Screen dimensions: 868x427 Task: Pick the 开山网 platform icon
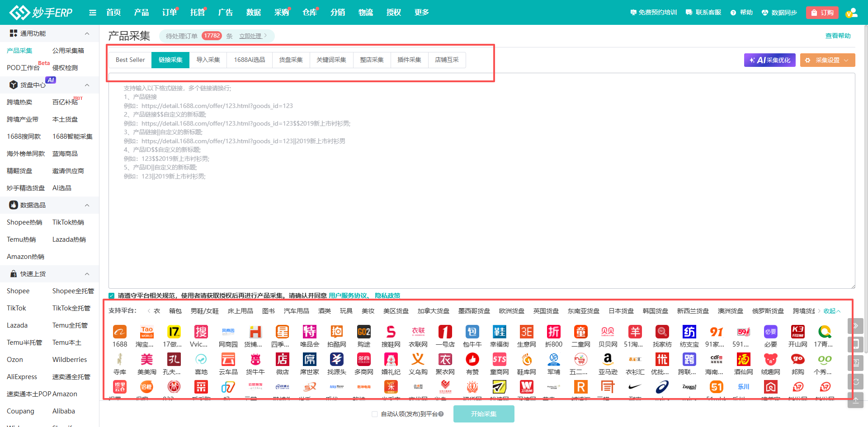click(798, 332)
